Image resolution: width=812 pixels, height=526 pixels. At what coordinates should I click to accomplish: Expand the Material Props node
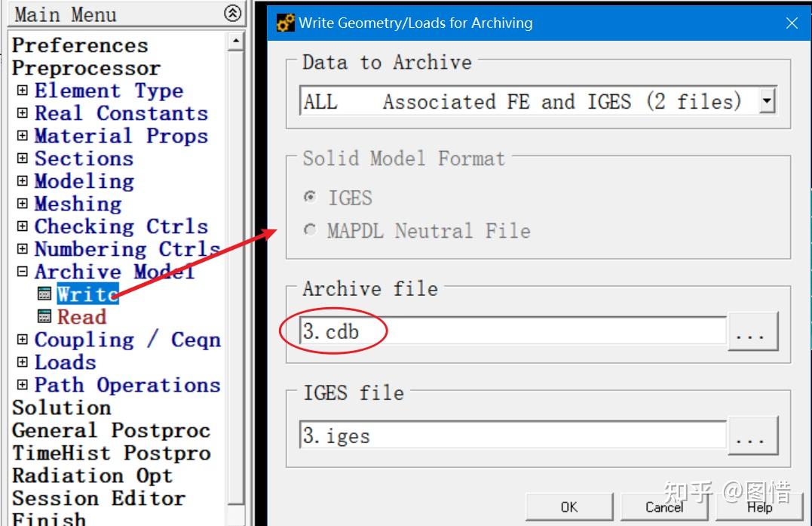coord(23,136)
